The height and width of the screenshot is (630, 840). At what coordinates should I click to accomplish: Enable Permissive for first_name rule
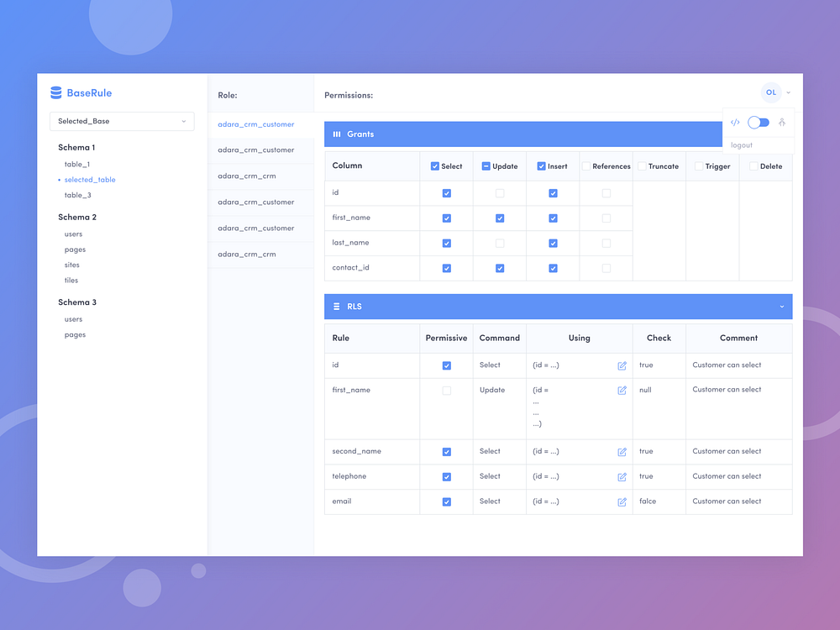(x=446, y=391)
